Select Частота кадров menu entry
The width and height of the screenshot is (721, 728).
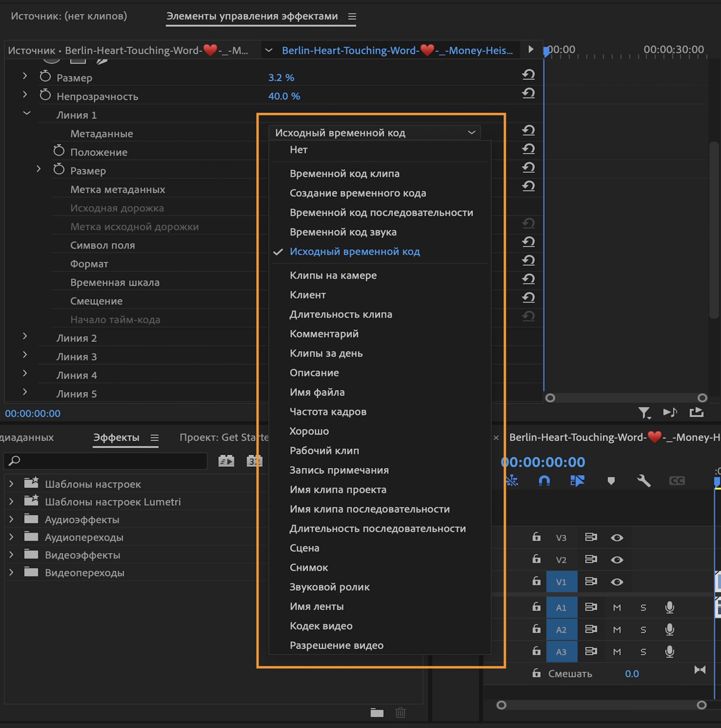click(380, 412)
